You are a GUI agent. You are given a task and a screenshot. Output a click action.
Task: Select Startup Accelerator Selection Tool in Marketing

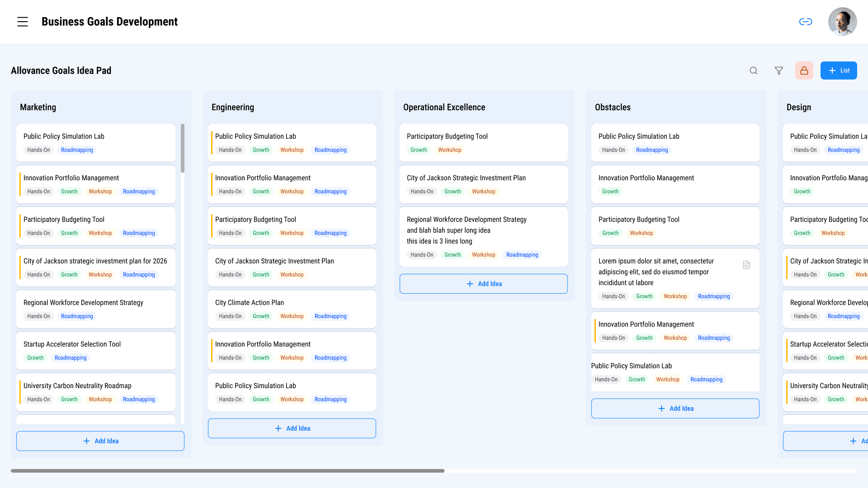tap(72, 344)
